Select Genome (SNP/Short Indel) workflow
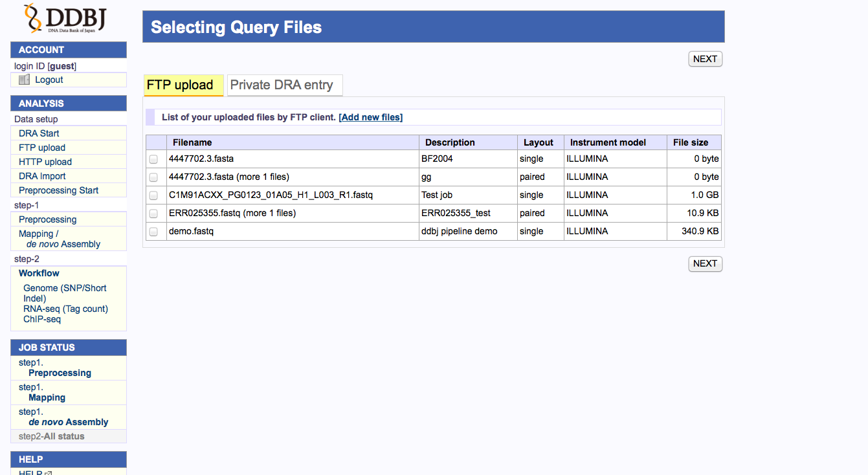This screenshot has height=475, width=868. pyautogui.click(x=64, y=293)
